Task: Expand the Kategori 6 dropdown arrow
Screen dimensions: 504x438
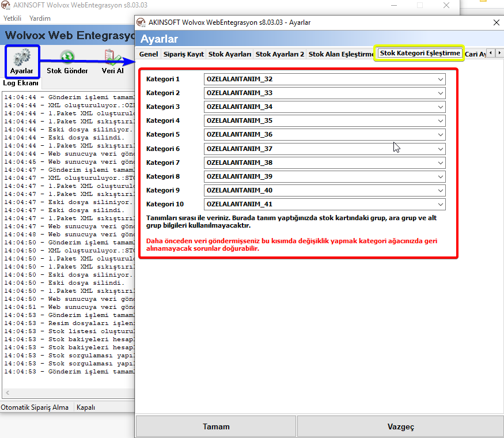Action: tap(441, 149)
